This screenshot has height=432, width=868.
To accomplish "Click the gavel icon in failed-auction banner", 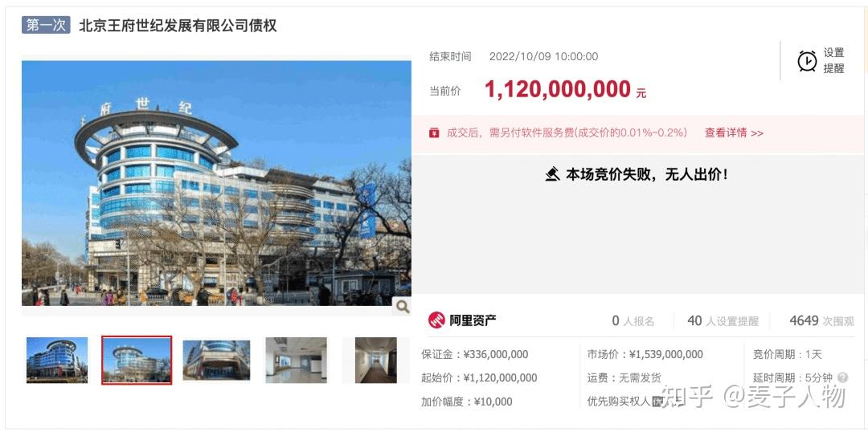I will click(552, 175).
